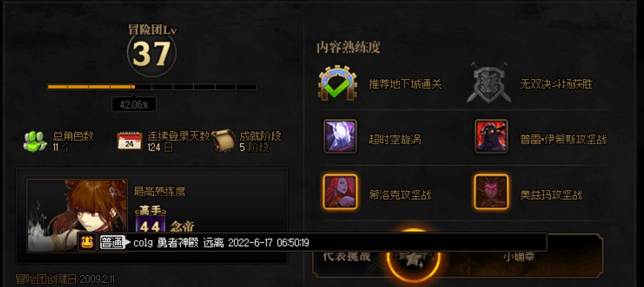Click the 普通 chat channel tag

pos(112,242)
